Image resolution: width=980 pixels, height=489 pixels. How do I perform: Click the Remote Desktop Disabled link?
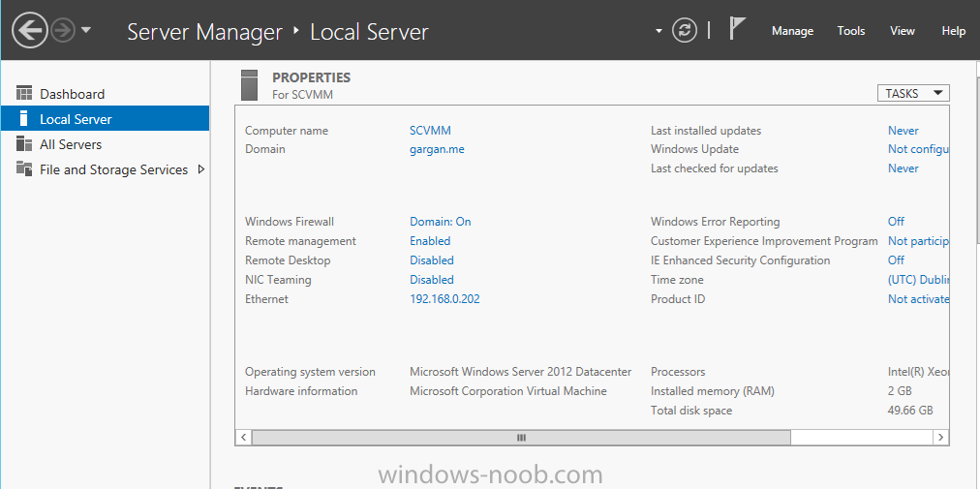[432, 260]
